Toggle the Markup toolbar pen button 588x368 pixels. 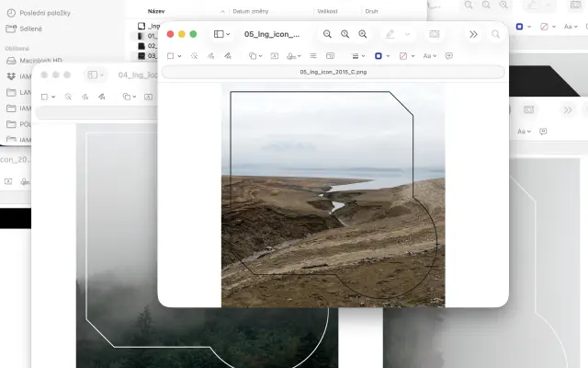point(390,34)
